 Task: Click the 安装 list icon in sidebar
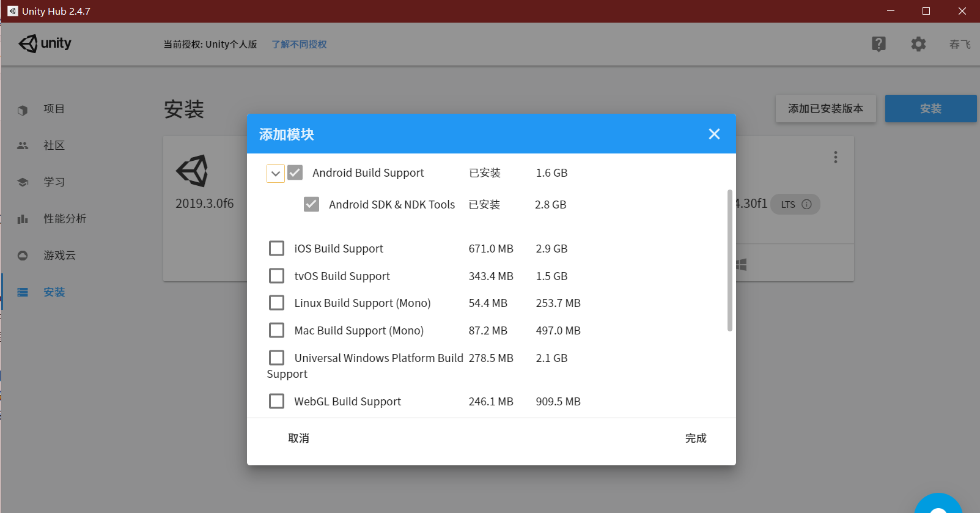(x=23, y=292)
